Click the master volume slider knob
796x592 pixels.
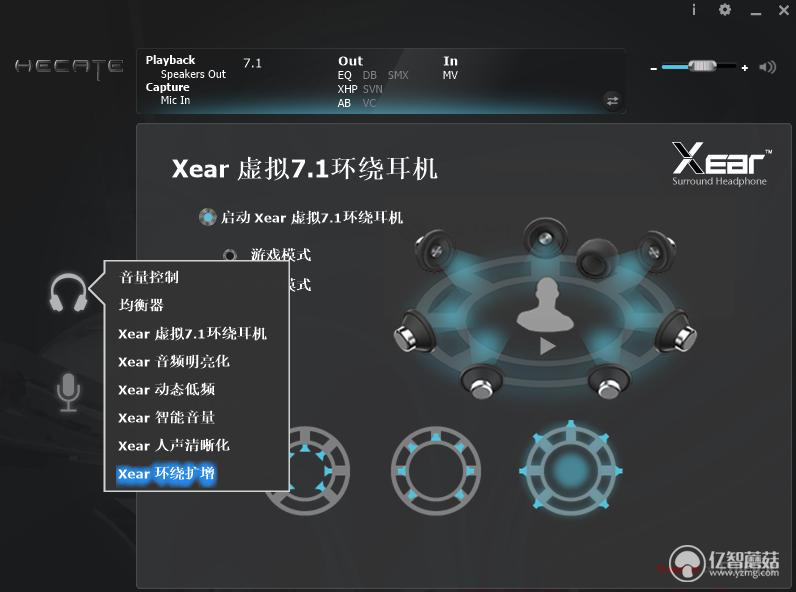(x=703, y=66)
